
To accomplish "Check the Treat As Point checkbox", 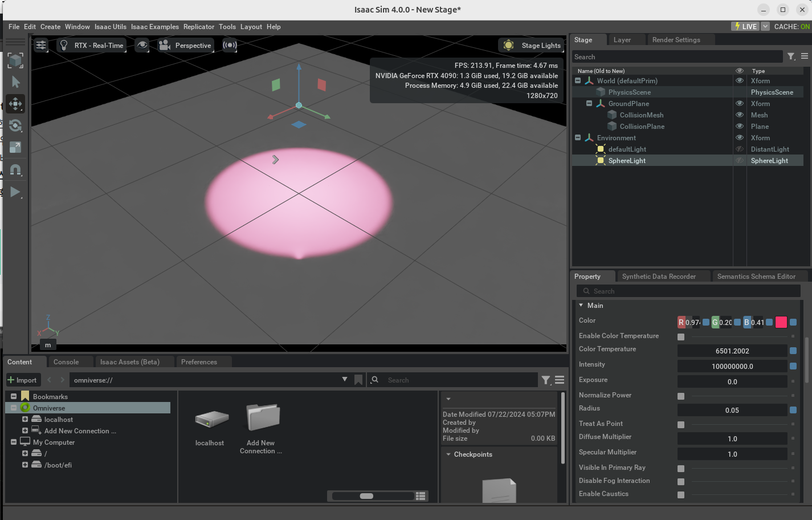I will (681, 425).
